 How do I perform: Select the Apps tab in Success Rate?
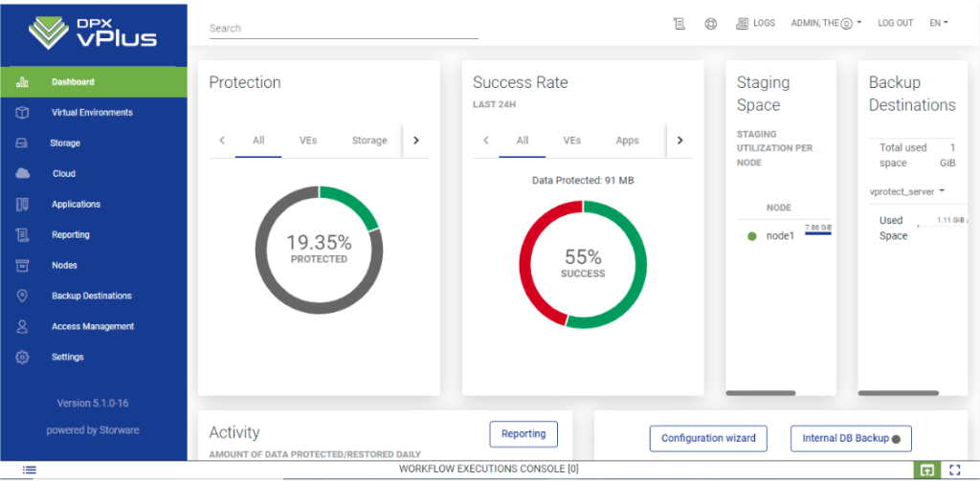point(628,141)
